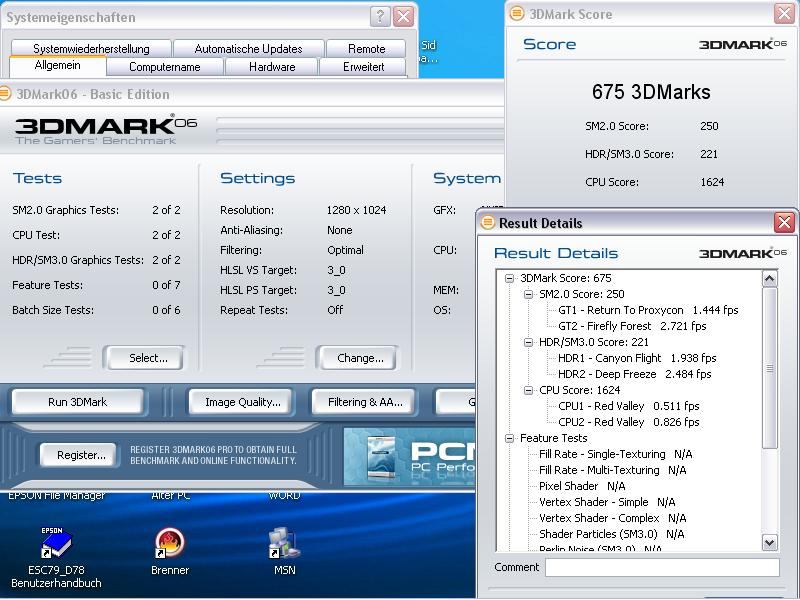Open the MSN desktop shortcut icon

pyautogui.click(x=284, y=543)
